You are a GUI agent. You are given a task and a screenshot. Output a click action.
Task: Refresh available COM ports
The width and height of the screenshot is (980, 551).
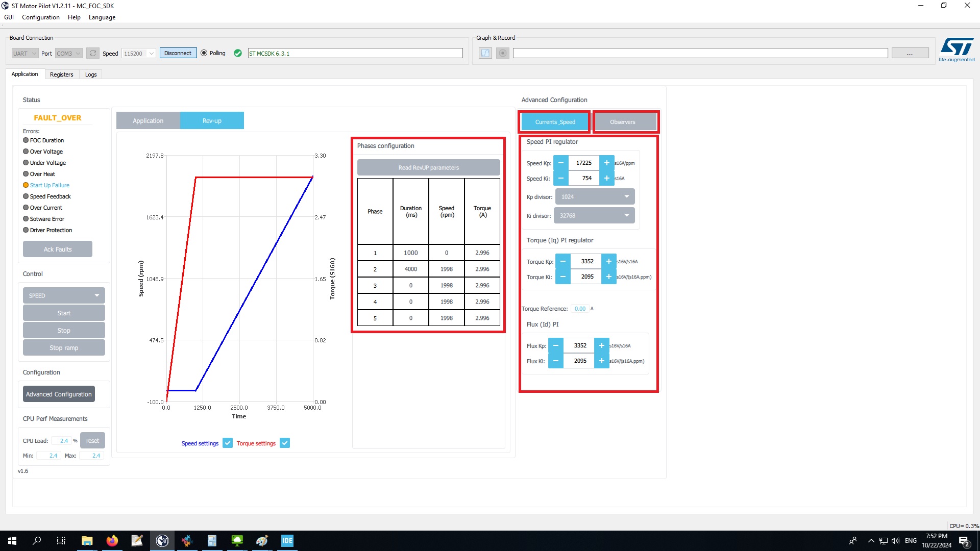[x=93, y=53]
